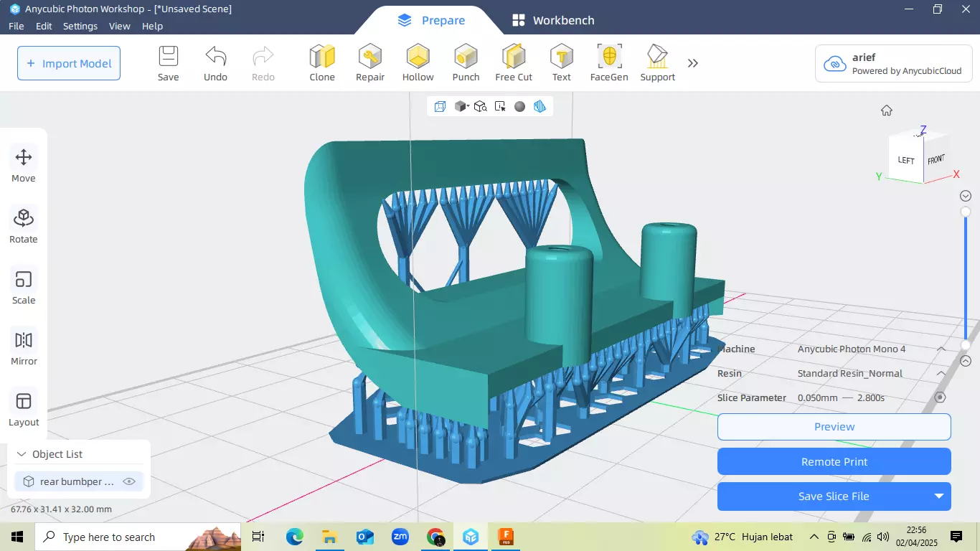This screenshot has height=551, width=980.
Task: Click the top handle of layer slider
Action: pyautogui.click(x=966, y=212)
